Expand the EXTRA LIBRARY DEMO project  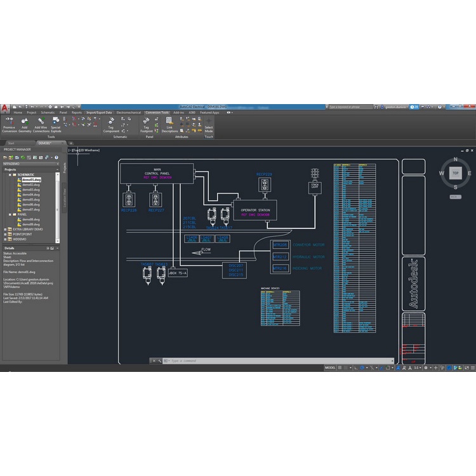point(6,228)
